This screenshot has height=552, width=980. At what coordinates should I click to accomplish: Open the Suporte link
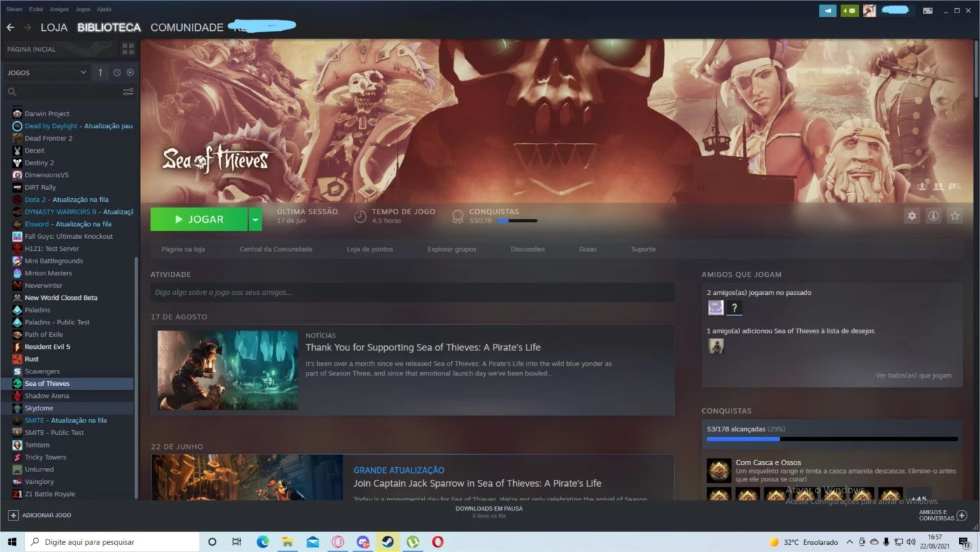(x=643, y=249)
